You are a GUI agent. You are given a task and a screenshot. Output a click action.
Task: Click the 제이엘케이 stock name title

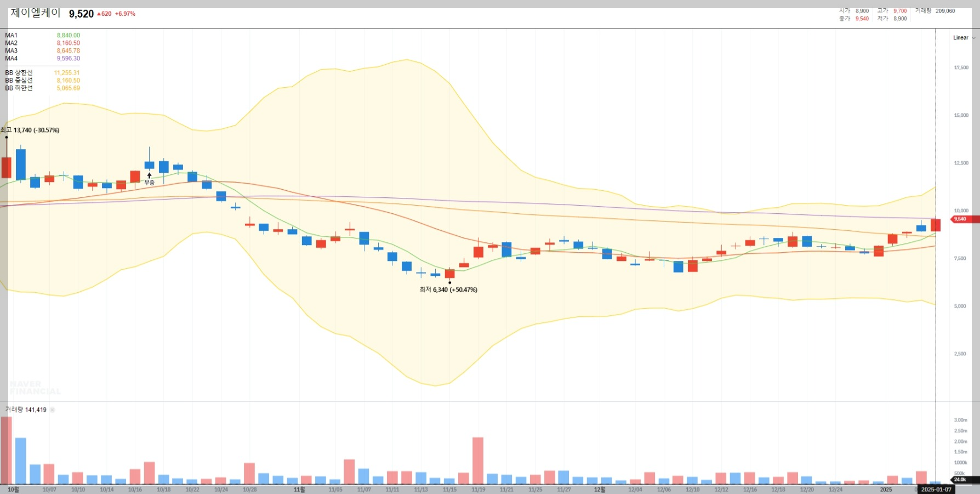[x=36, y=13]
